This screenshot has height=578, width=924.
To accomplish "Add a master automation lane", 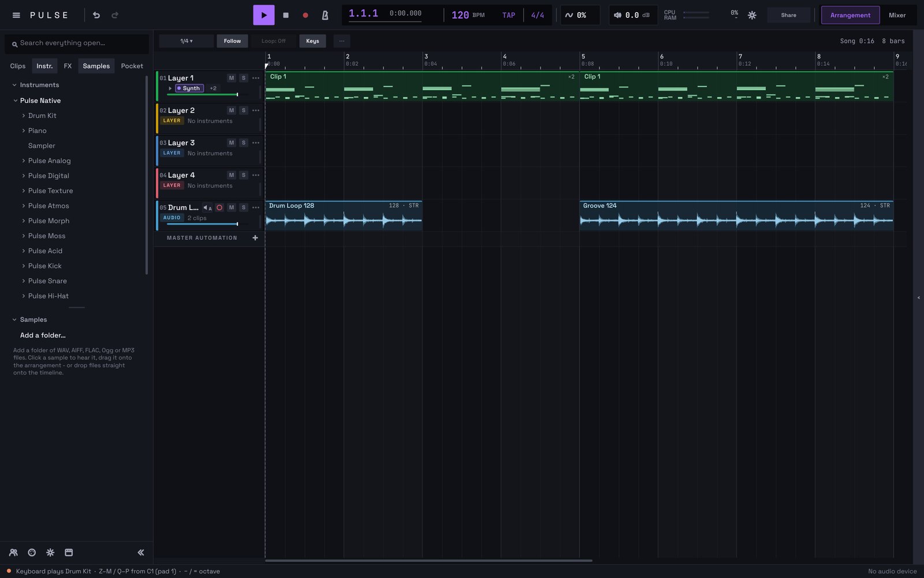I will click(255, 238).
